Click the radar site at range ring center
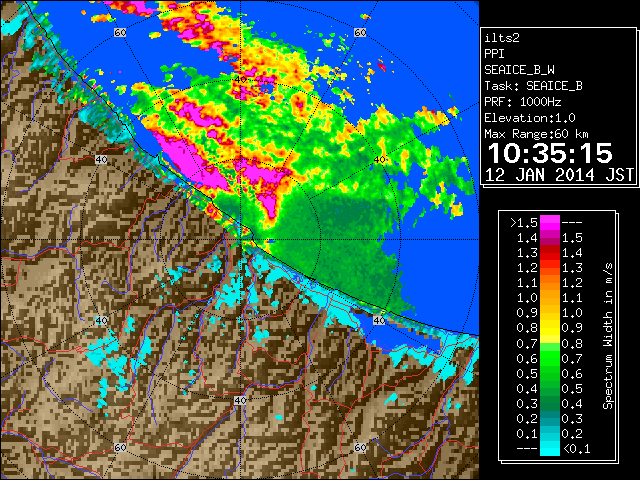The width and height of the screenshot is (640, 480). pos(240,240)
